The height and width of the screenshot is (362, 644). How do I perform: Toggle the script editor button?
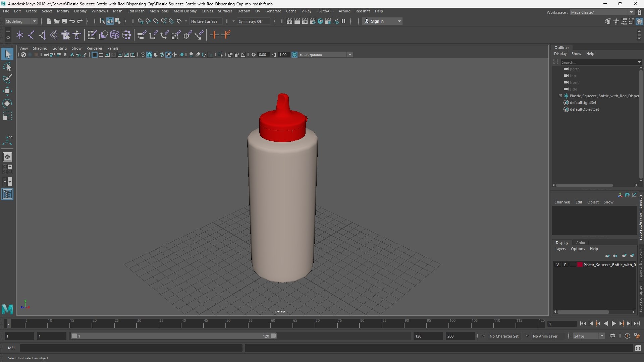click(638, 348)
